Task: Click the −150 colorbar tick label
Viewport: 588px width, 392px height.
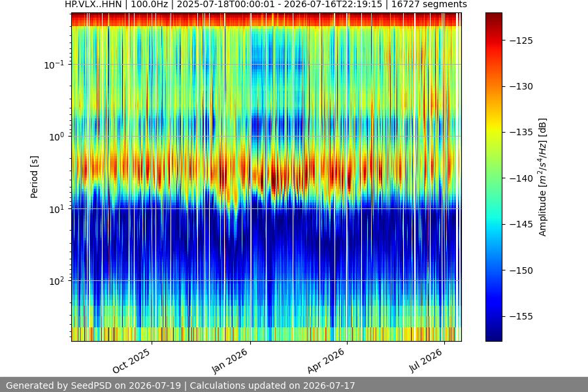Action: click(521, 270)
